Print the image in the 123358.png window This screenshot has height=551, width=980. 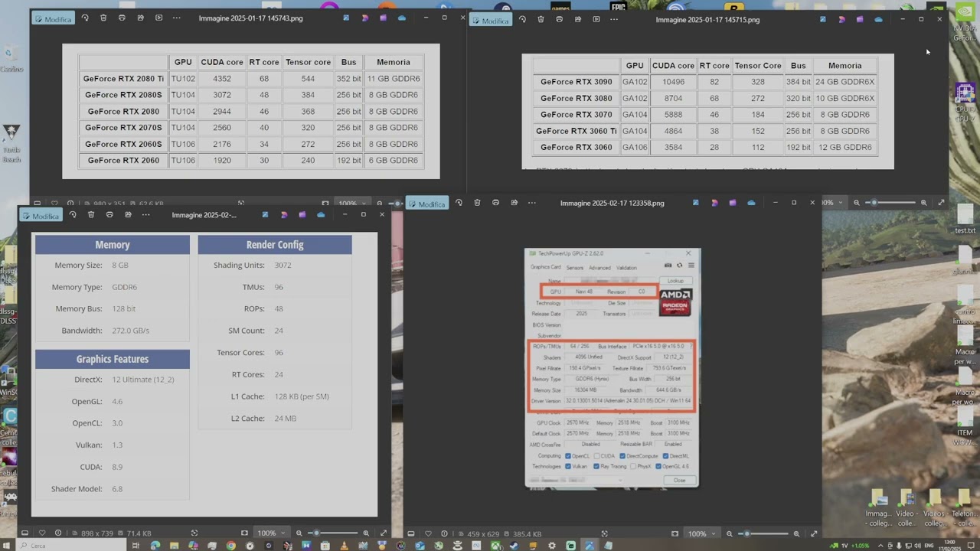pos(495,203)
